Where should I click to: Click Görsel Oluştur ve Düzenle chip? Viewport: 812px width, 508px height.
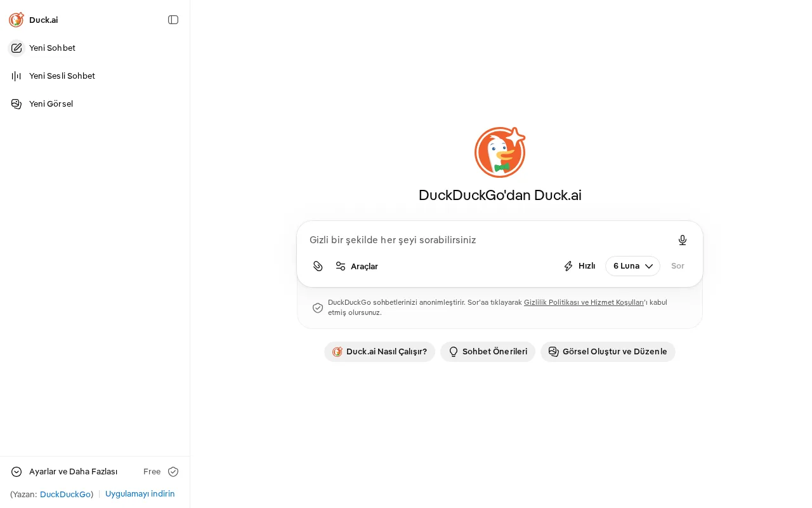608,352
